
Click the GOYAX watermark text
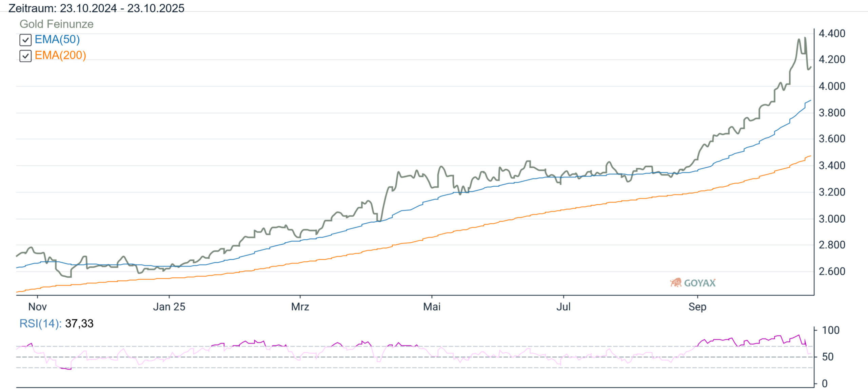pyautogui.click(x=699, y=283)
